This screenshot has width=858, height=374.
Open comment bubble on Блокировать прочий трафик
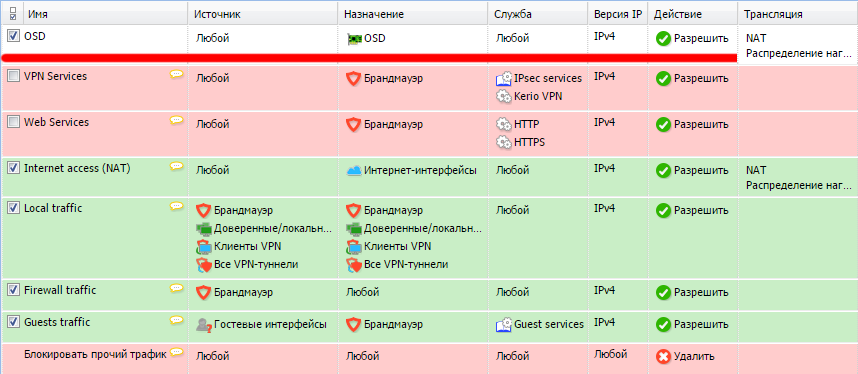pos(176,353)
